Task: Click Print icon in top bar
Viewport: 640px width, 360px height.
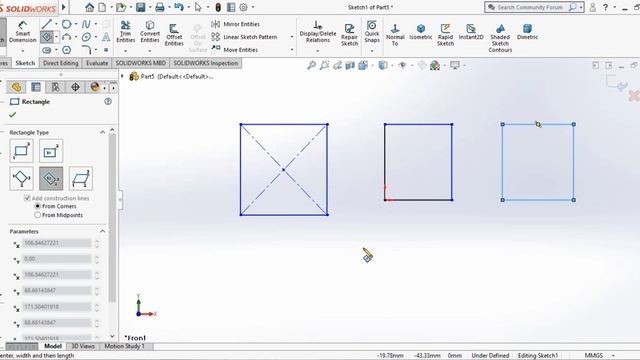Action: [160, 7]
